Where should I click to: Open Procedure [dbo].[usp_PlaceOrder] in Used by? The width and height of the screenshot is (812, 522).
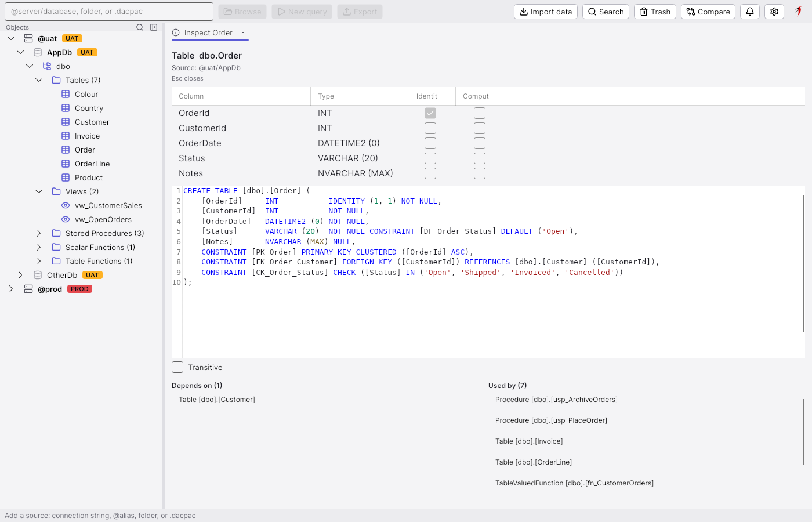[551, 420]
